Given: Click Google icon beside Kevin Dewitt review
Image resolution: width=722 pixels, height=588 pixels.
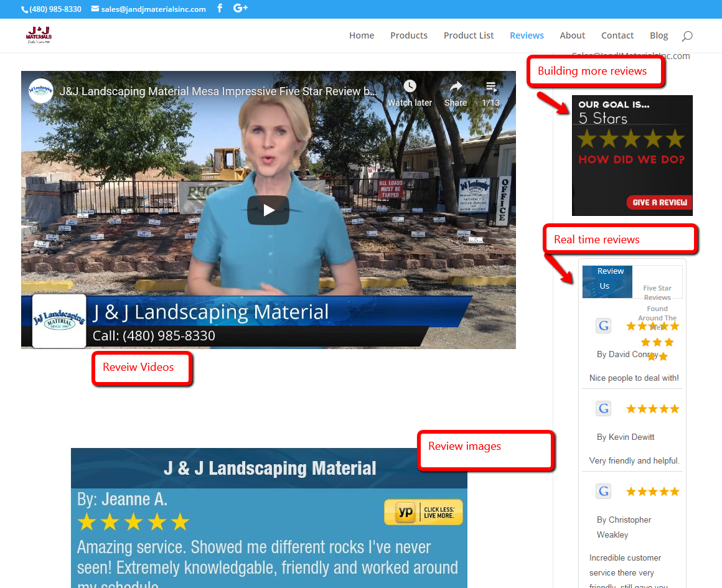Looking at the screenshot, I should (x=603, y=409).
